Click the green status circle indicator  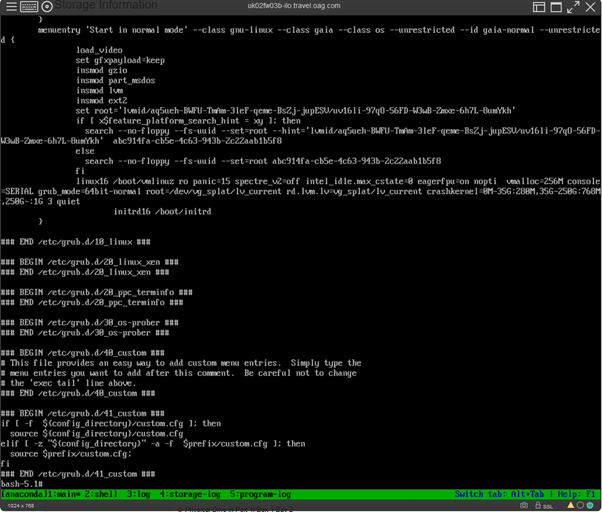tap(592, 505)
